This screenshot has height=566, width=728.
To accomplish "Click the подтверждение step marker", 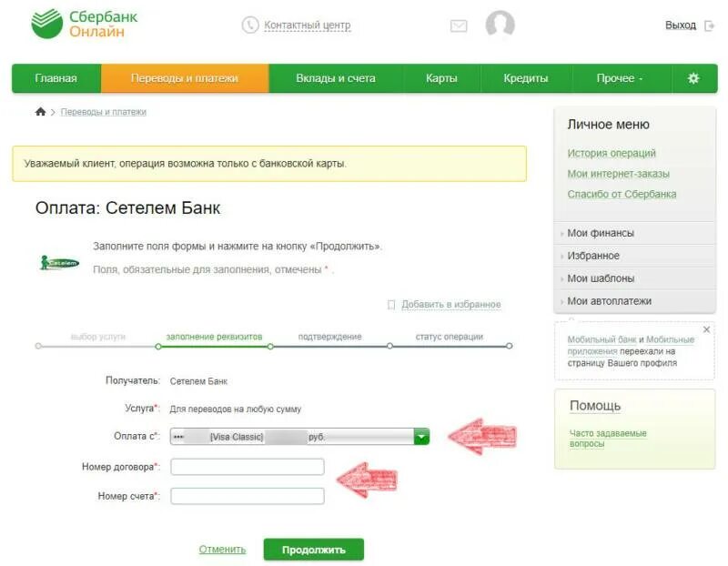I will [270, 347].
